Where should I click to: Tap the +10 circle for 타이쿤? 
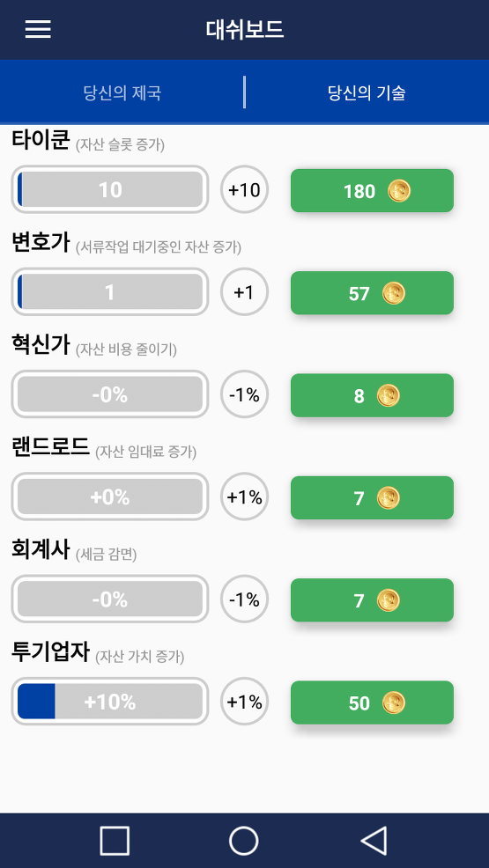tap(244, 190)
